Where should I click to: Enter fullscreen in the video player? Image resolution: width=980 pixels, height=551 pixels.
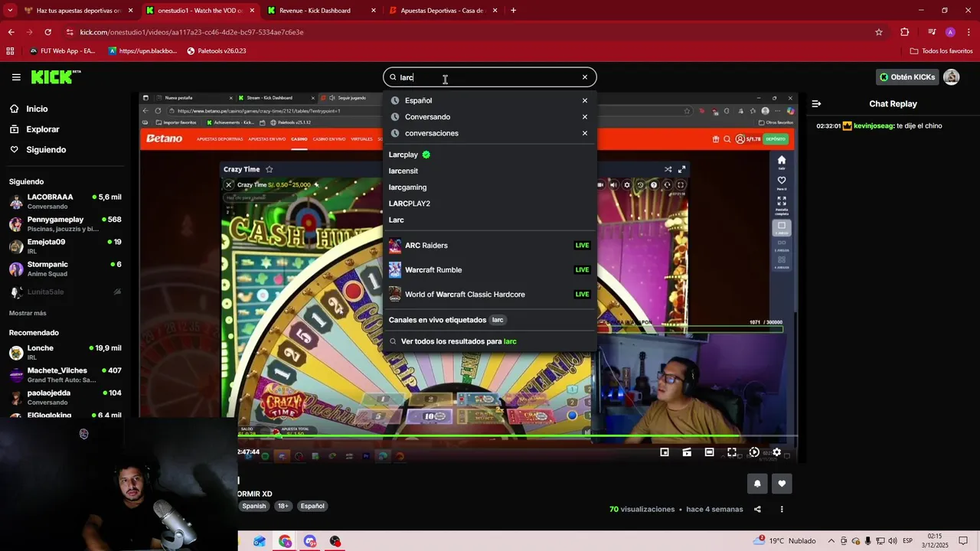point(732,452)
